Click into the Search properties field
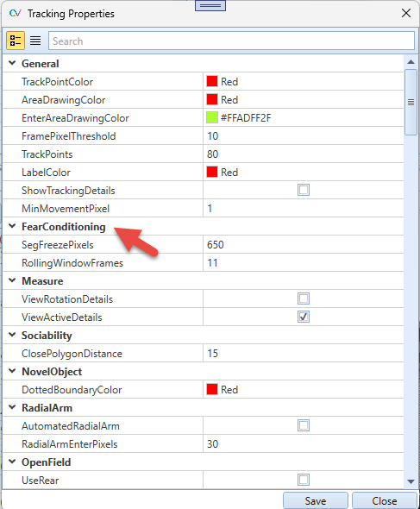 [x=231, y=41]
